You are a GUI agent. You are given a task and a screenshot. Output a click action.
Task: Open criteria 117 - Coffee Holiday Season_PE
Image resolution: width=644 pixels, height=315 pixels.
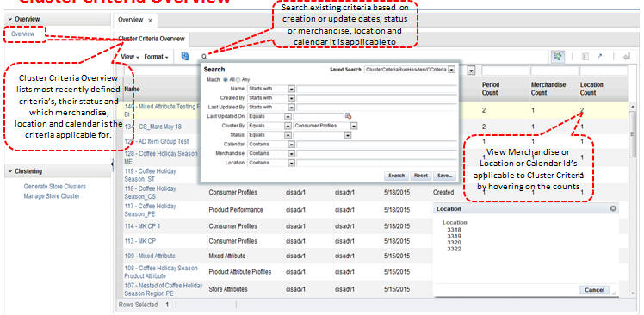151,210
